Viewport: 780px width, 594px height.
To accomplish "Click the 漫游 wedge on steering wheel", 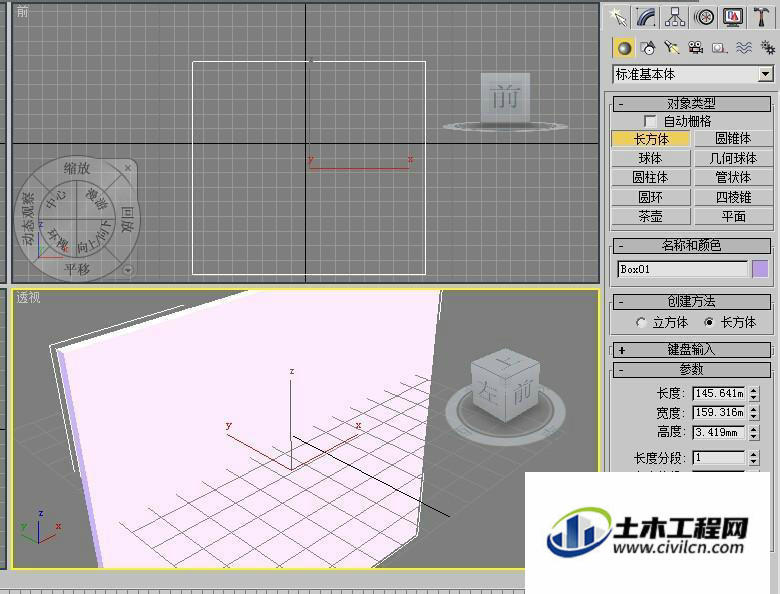I will pyautogui.click(x=97, y=199).
